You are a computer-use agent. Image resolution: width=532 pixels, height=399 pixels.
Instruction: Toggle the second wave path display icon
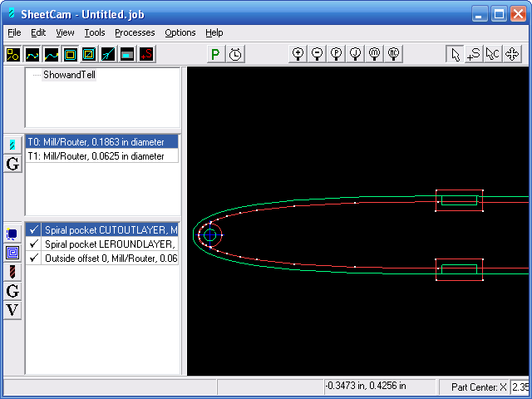52,54
